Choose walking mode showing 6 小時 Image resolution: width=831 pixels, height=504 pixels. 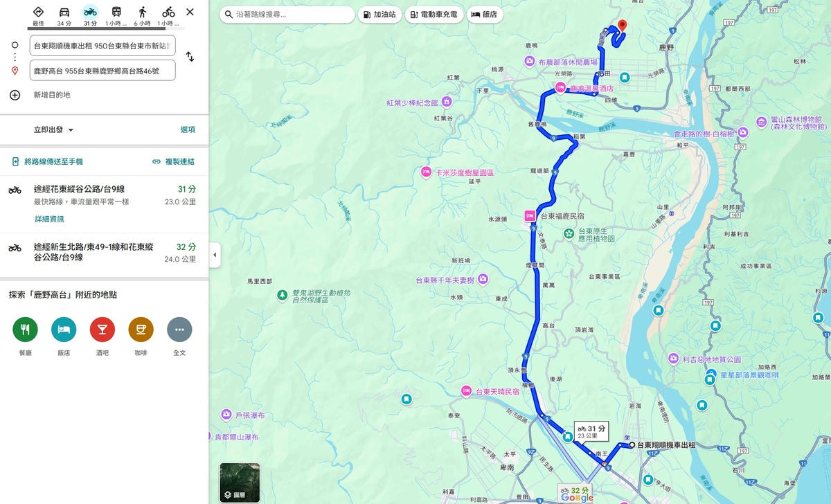[143, 15]
